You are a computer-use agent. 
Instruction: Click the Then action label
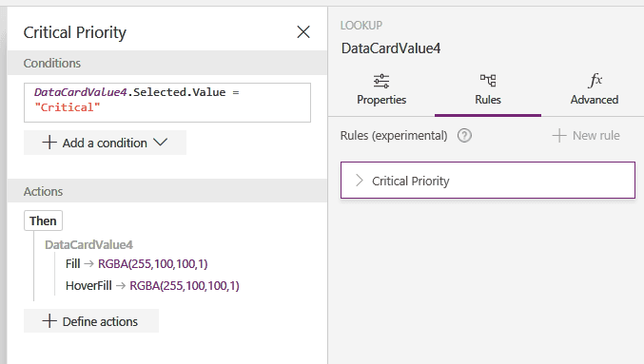click(43, 220)
